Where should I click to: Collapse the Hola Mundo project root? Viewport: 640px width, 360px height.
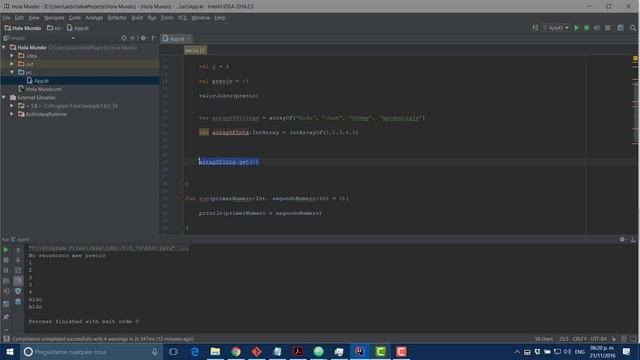[4, 47]
